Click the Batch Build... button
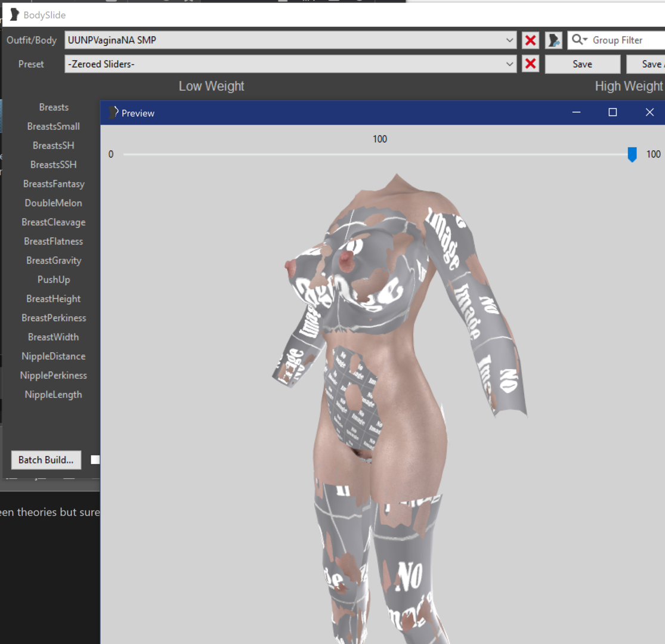665x644 pixels. pyautogui.click(x=46, y=460)
